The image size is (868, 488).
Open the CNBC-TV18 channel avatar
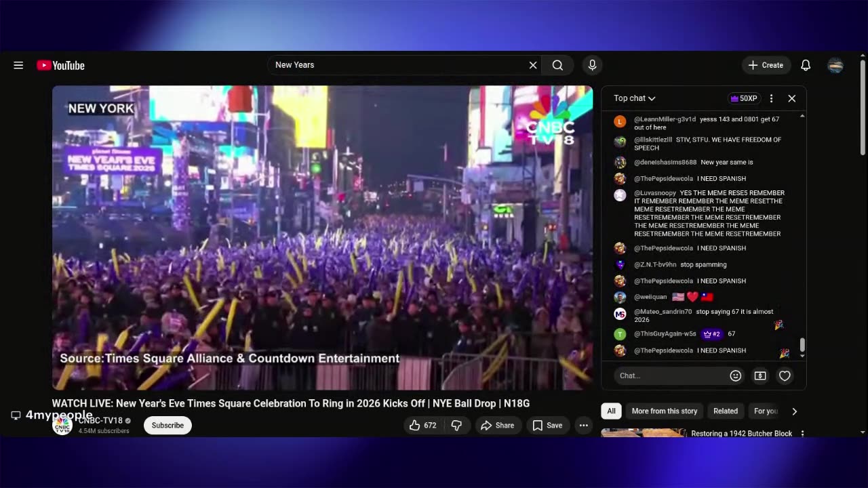click(x=62, y=426)
